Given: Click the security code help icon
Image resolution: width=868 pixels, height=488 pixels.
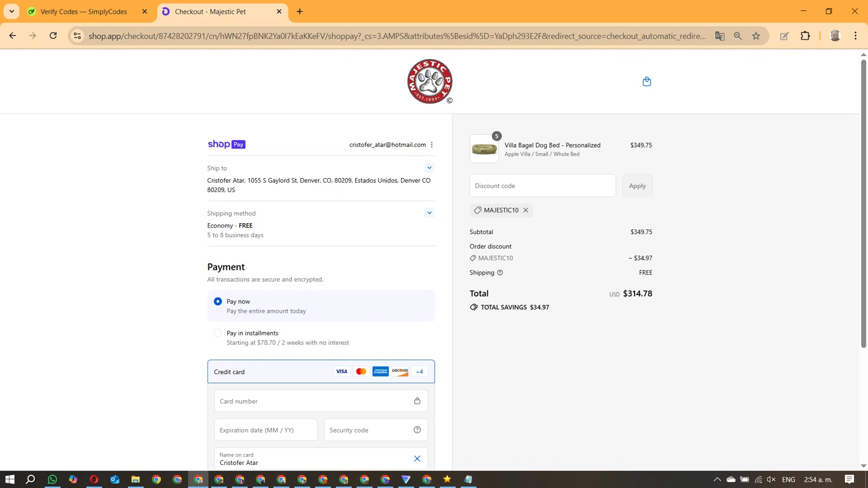Looking at the screenshot, I should pos(417,430).
